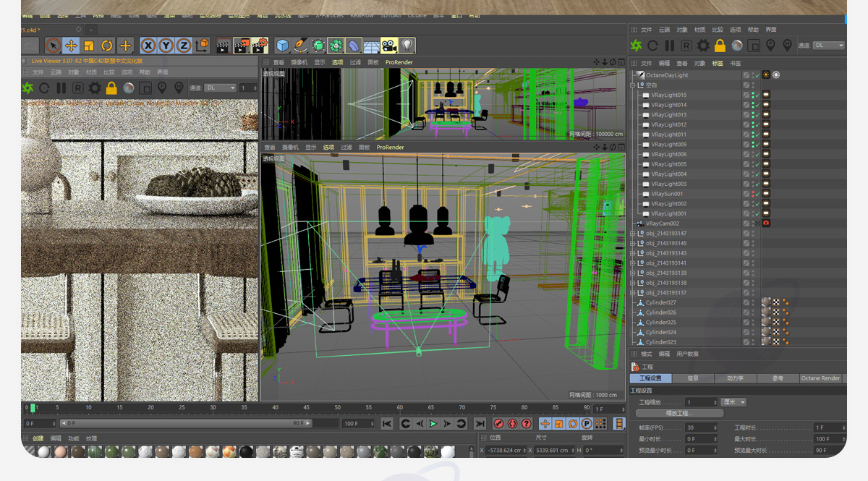Image resolution: width=868 pixels, height=481 pixels.
Task: Click material picker M in right Live Viewer
Action: coord(787,45)
